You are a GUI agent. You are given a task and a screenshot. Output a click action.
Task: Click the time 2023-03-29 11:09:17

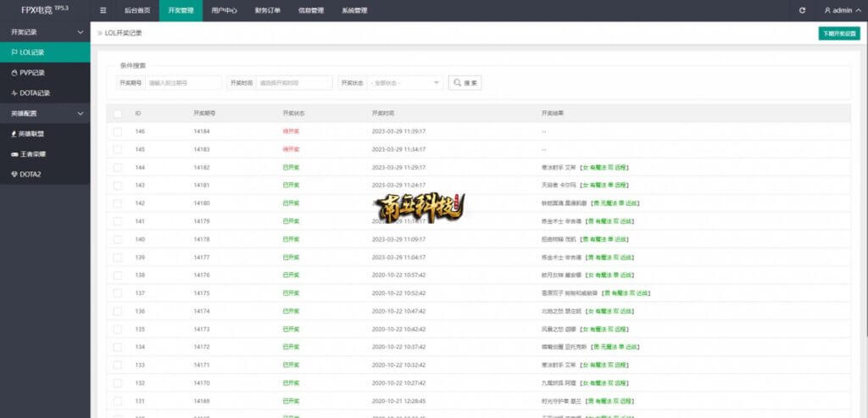click(x=398, y=239)
